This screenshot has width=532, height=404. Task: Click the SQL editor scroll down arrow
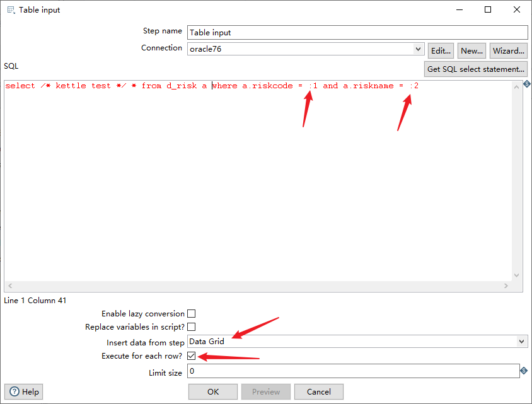pyautogui.click(x=517, y=275)
